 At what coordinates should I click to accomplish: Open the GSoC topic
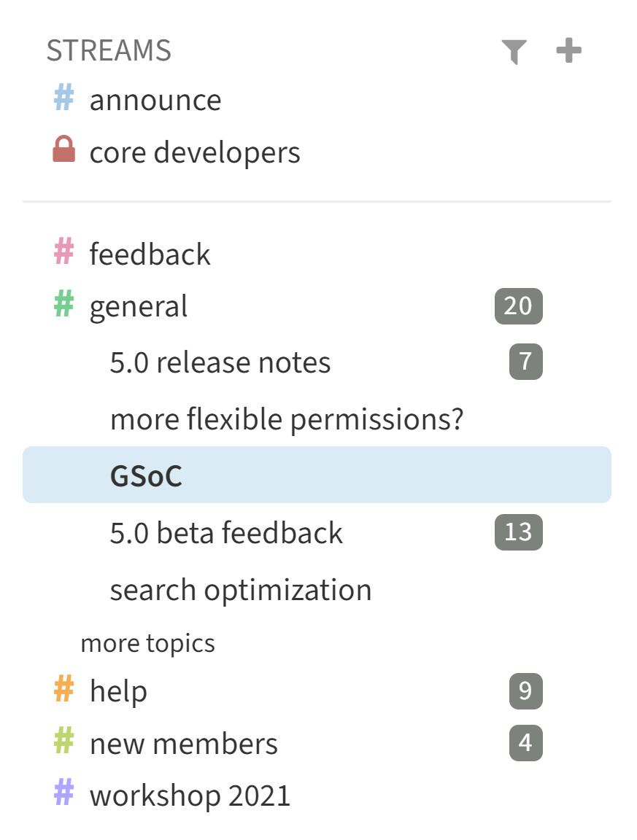click(146, 475)
